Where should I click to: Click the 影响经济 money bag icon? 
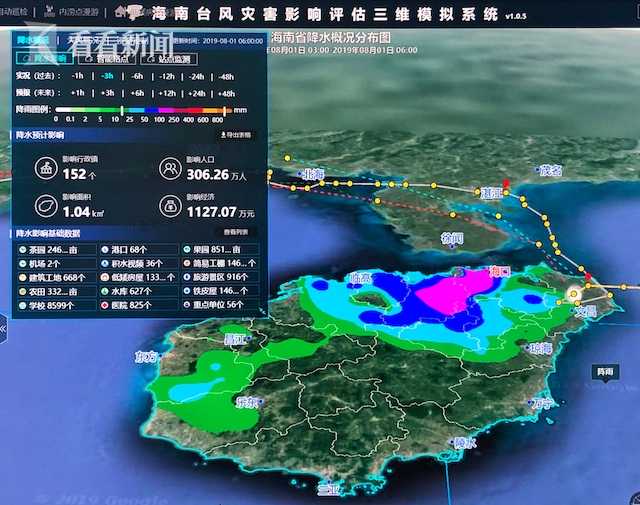(x=171, y=207)
